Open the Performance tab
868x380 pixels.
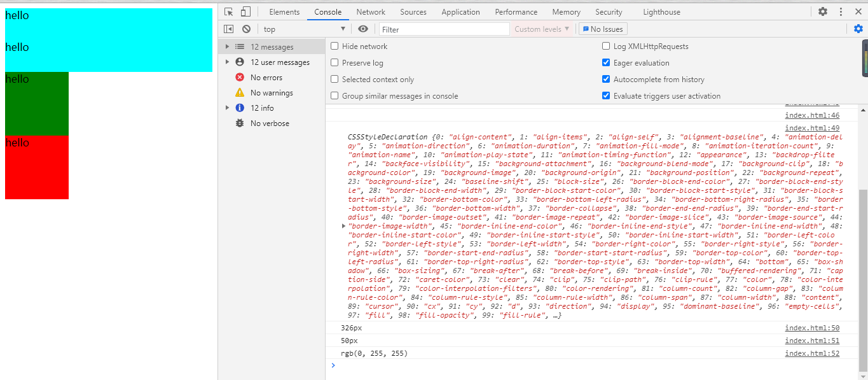pyautogui.click(x=516, y=12)
